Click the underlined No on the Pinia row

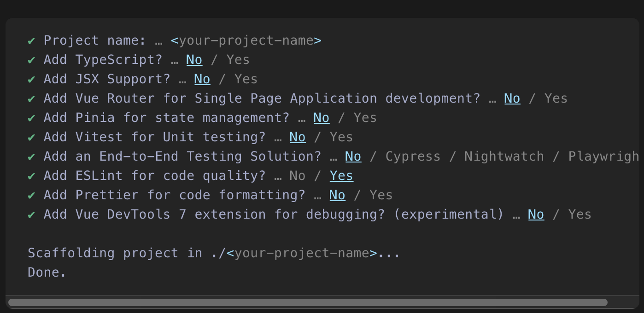pyautogui.click(x=322, y=118)
